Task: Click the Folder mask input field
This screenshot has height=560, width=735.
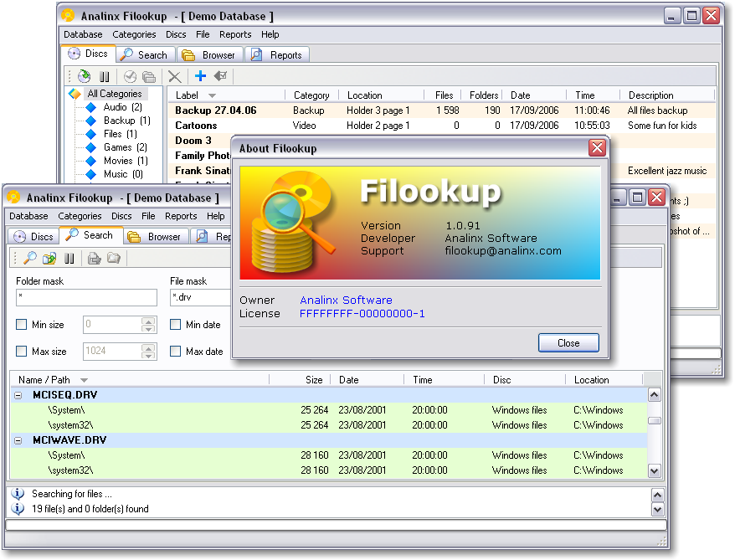Action: (x=87, y=297)
